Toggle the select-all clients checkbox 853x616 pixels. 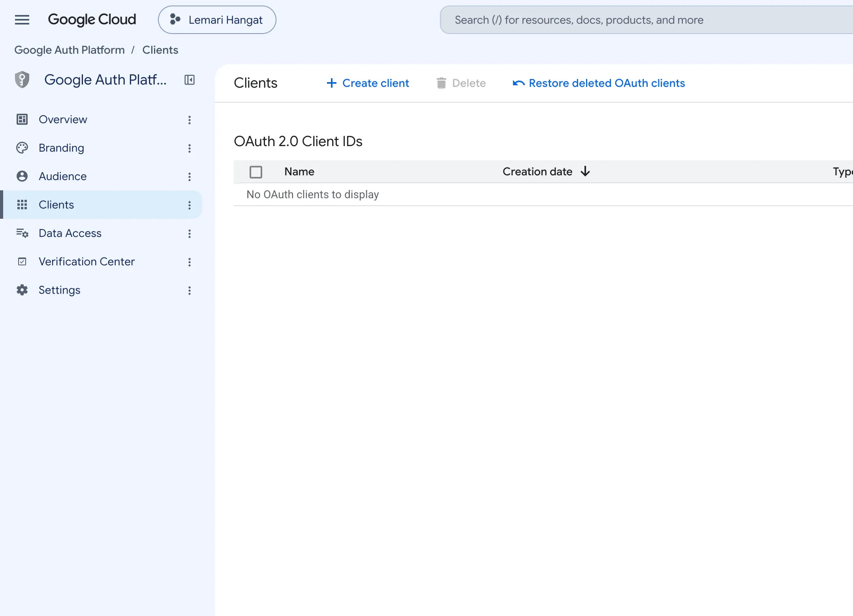[256, 172]
